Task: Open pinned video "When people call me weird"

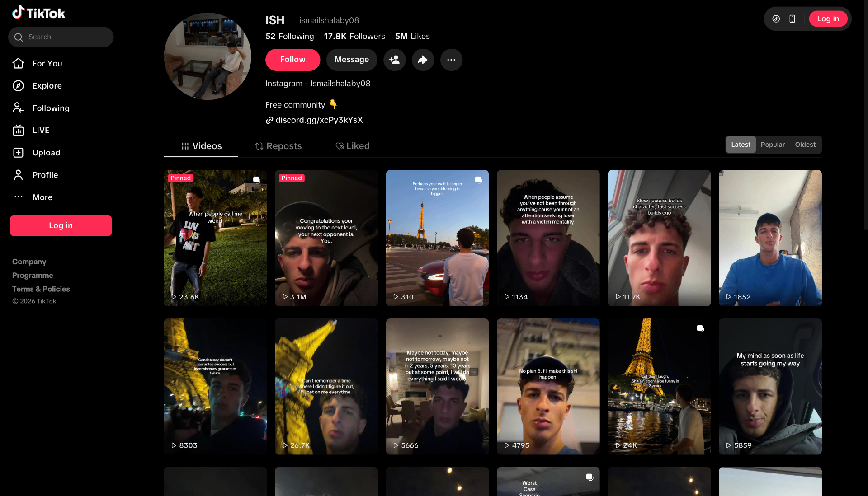Action: point(215,238)
